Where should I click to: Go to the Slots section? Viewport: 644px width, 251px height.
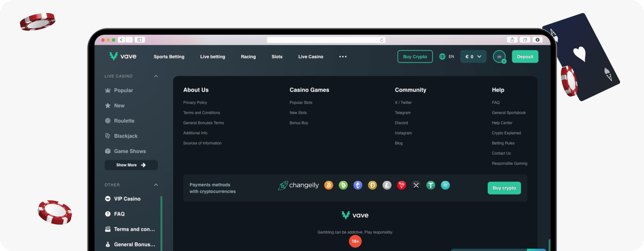(x=277, y=56)
